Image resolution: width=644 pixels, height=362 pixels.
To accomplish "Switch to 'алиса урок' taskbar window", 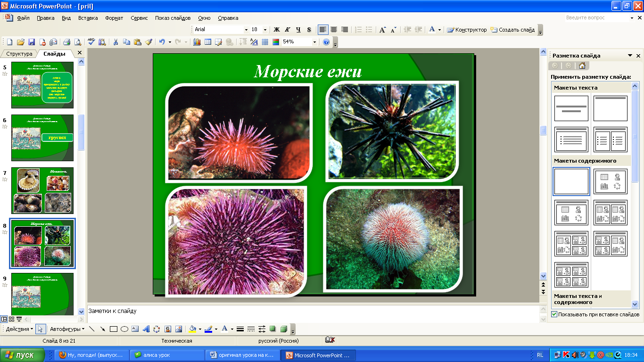I will (x=166, y=355).
